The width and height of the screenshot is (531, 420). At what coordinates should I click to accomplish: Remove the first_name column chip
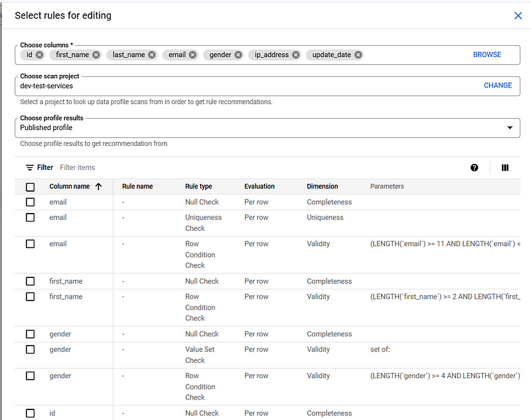(x=96, y=55)
